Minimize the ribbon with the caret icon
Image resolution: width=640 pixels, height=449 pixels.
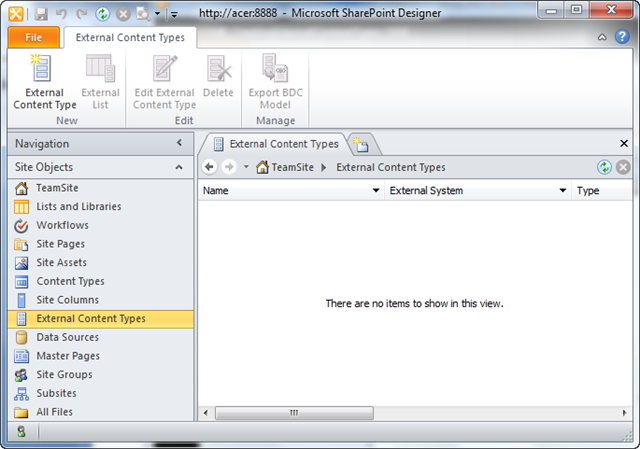coord(602,37)
